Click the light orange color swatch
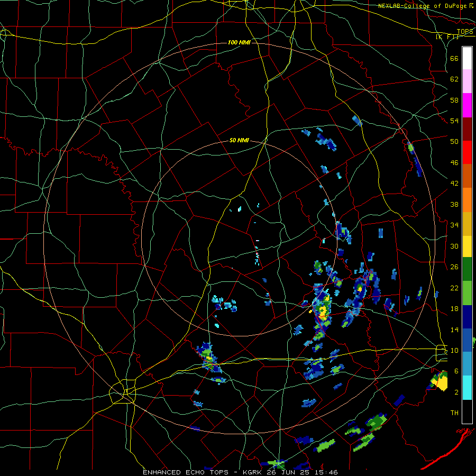This screenshot has height=476, width=476. 467,200
